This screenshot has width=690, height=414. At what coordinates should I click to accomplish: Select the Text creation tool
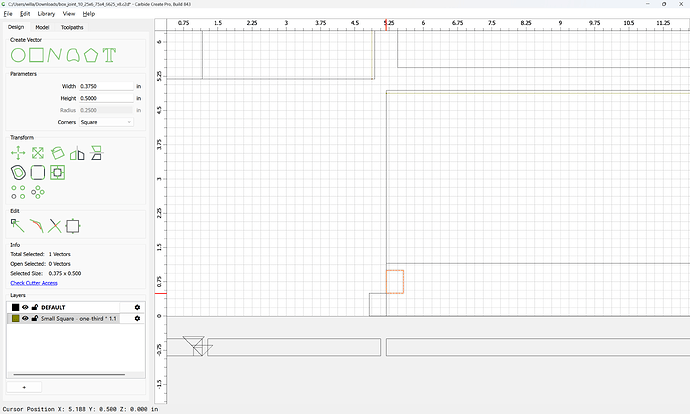click(x=109, y=55)
